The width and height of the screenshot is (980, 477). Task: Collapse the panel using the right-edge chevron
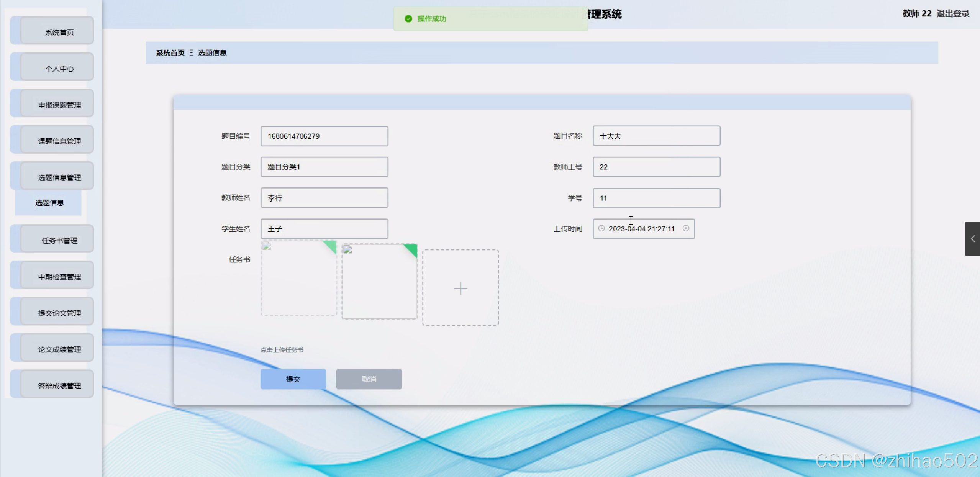pos(972,238)
